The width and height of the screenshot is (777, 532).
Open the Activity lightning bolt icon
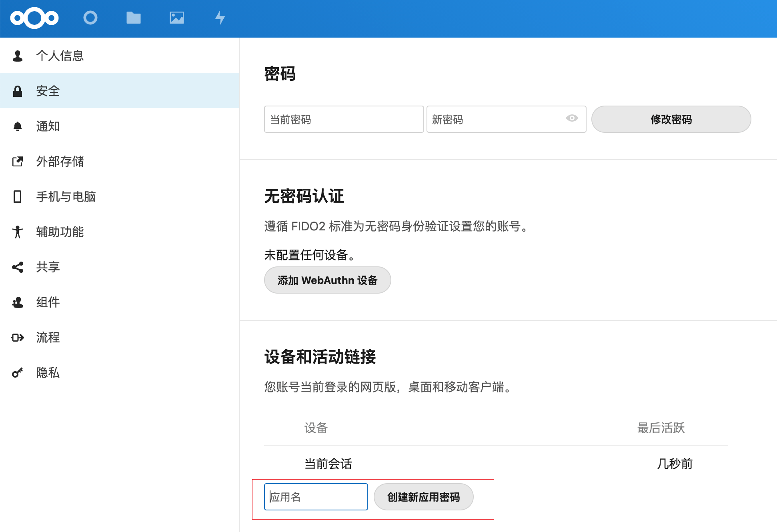pyautogui.click(x=220, y=18)
